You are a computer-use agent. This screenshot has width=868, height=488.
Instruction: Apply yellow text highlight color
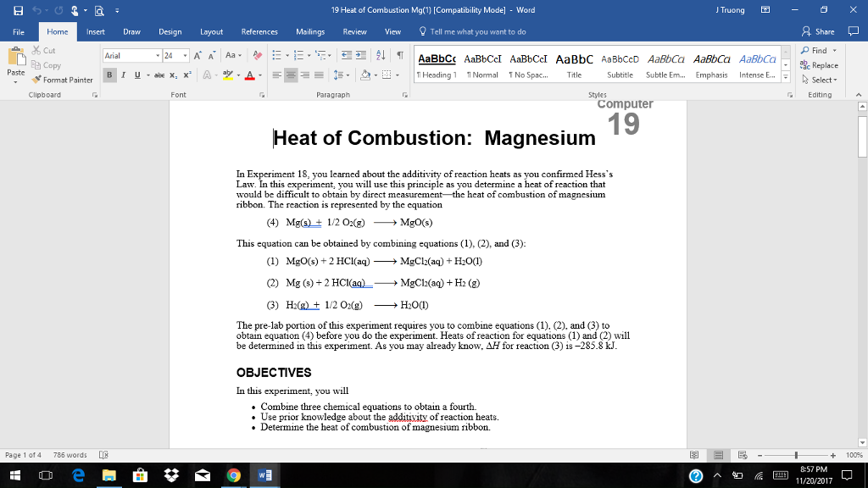(227, 75)
